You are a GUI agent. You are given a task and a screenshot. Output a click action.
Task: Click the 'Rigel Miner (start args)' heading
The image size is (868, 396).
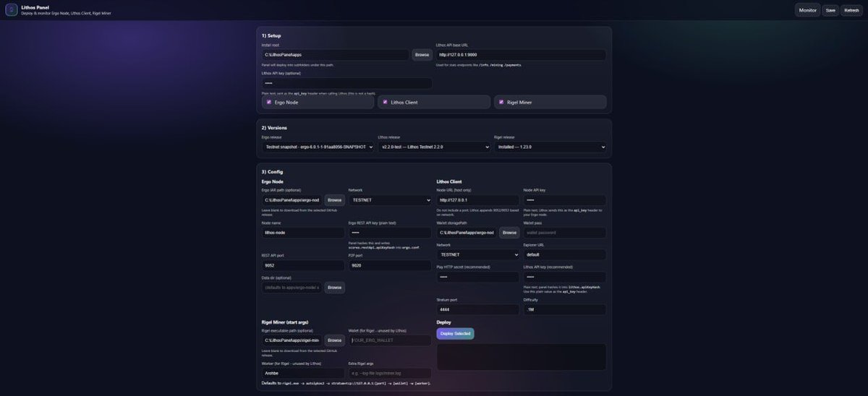pyautogui.click(x=284, y=322)
